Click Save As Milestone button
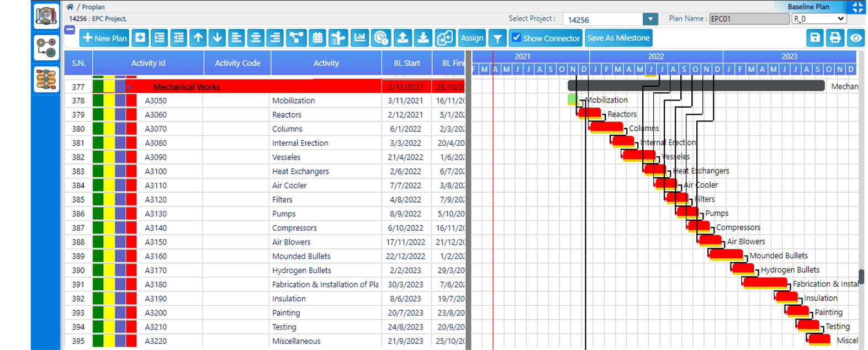Viewport: 868px width, 350px height. [618, 38]
